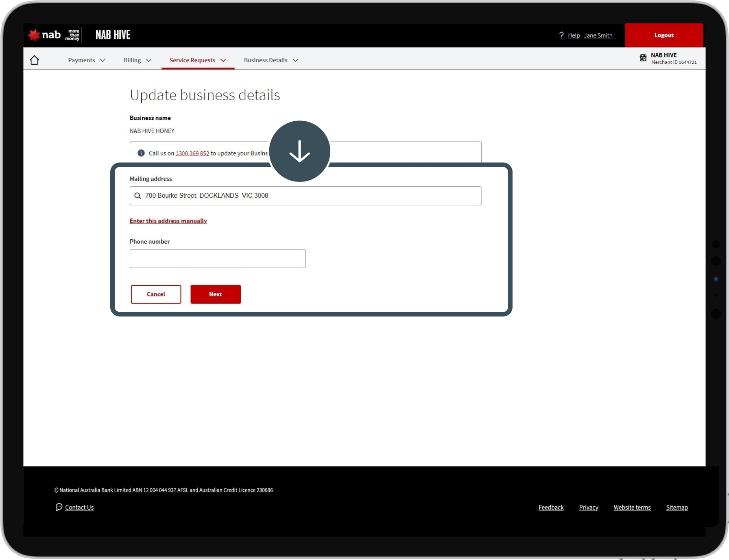The width and height of the screenshot is (729, 560).
Task: Open the Business Details dropdown
Action: pyautogui.click(x=271, y=60)
